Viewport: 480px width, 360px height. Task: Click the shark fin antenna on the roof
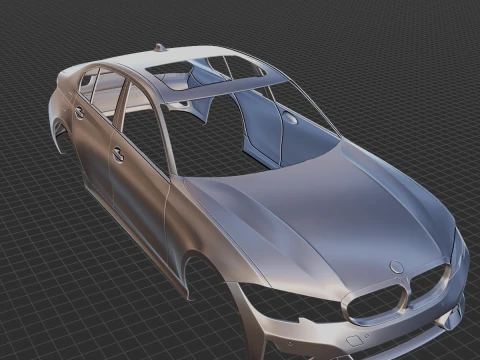(160, 48)
